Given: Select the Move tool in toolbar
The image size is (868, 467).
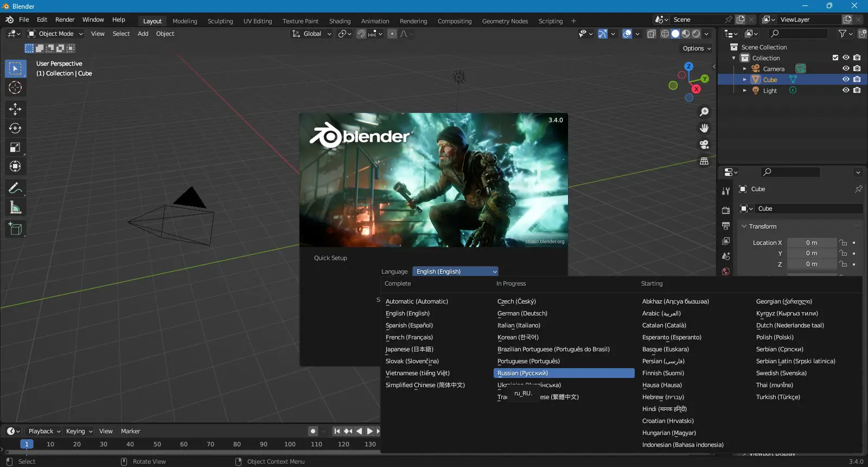Looking at the screenshot, I should [15, 109].
